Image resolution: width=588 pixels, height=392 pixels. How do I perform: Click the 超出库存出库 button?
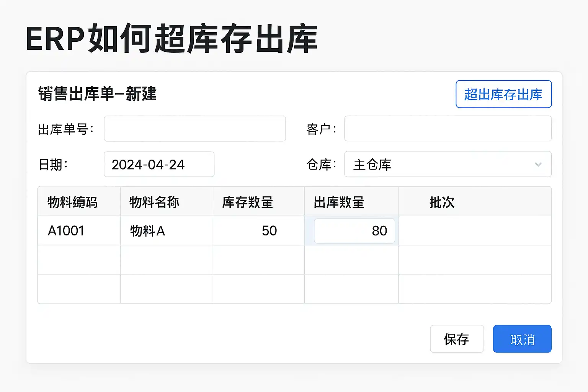point(503,94)
